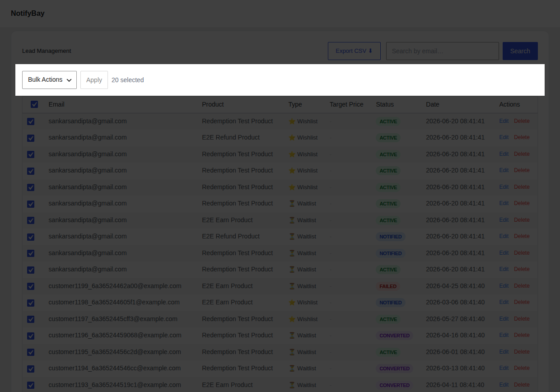Viewport: 560px width, 392px height.
Task: Delete the customer1196 lead
Action: pyautogui.click(x=522, y=335)
